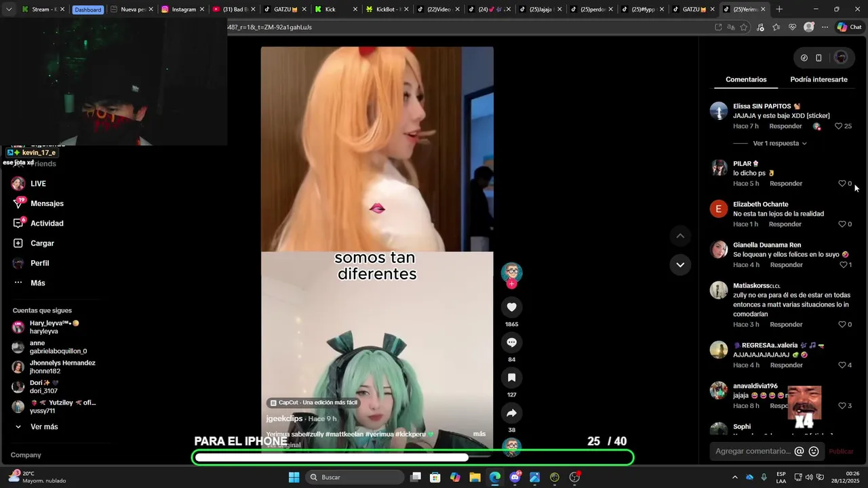The height and width of the screenshot is (488, 868).
Task: Add page to favorites with star icon
Action: coord(744,27)
